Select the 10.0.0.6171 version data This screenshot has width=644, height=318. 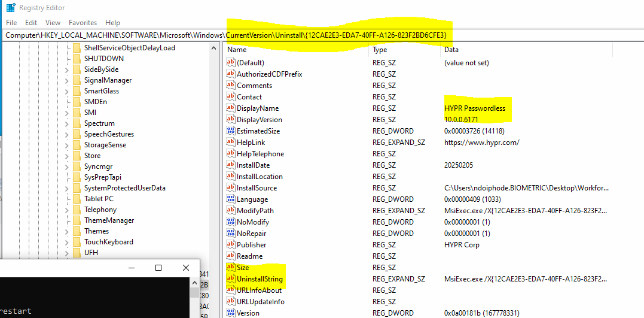pyautogui.click(x=462, y=120)
